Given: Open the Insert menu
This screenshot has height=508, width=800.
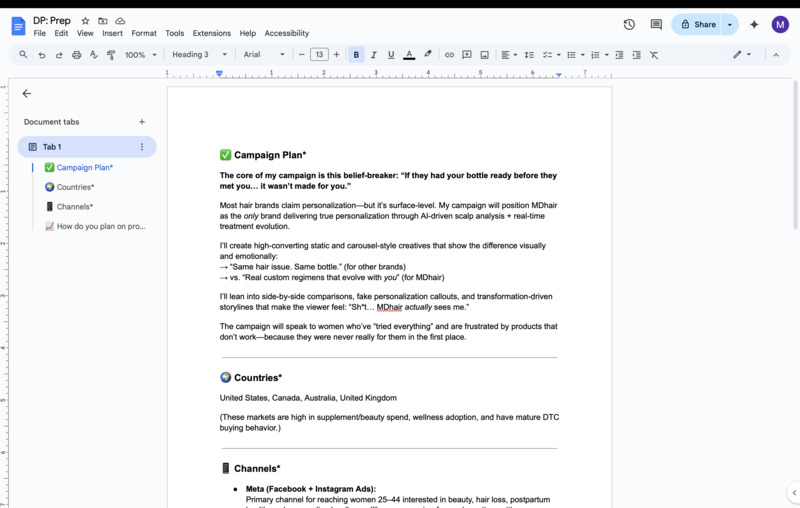Looking at the screenshot, I should click(x=112, y=33).
